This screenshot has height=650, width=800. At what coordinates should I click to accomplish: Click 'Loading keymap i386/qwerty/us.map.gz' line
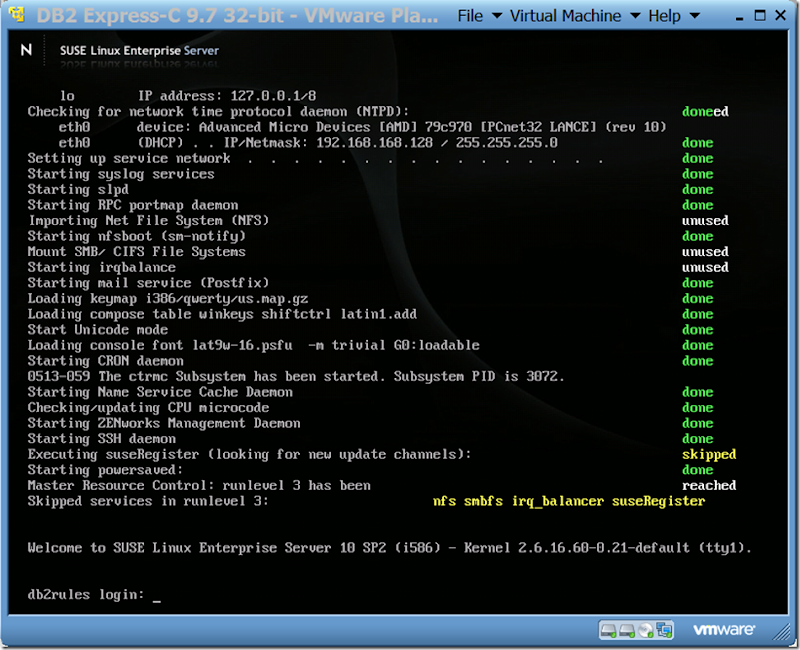point(168,298)
